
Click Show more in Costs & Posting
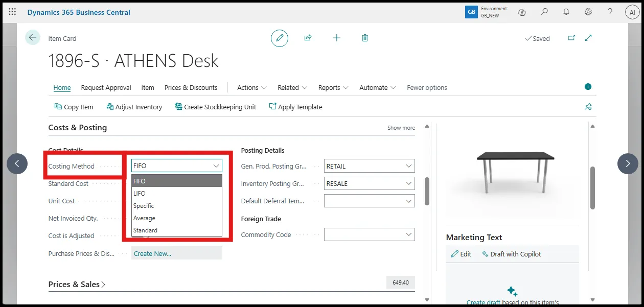pos(401,128)
